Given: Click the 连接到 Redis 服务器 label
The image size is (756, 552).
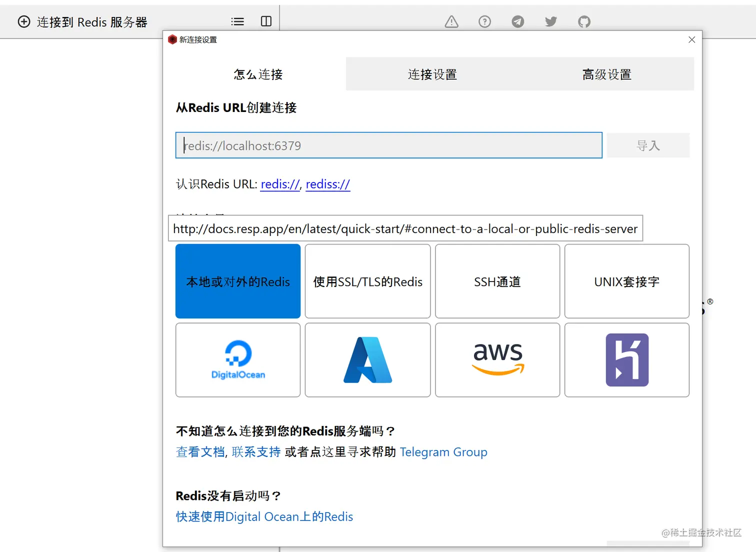Looking at the screenshot, I should coord(92,22).
